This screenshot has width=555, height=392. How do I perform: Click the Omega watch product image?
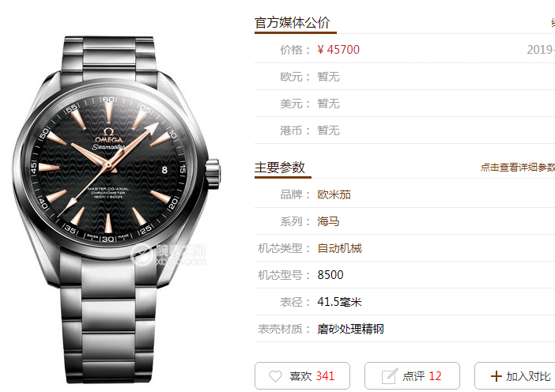[x=116, y=209]
